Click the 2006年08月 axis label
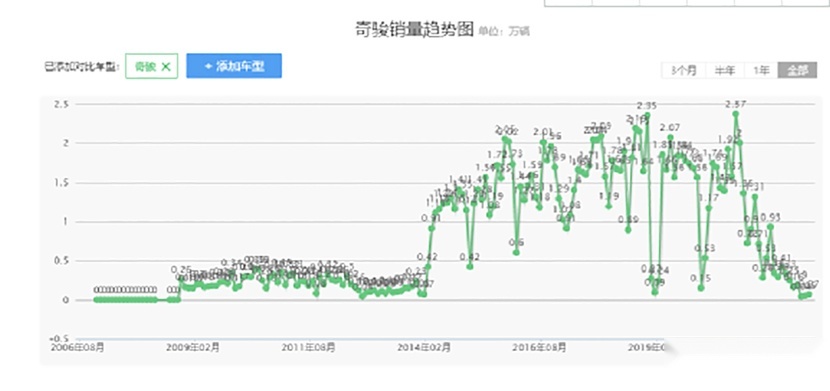Screen dimensions: 830x391 point(77,348)
